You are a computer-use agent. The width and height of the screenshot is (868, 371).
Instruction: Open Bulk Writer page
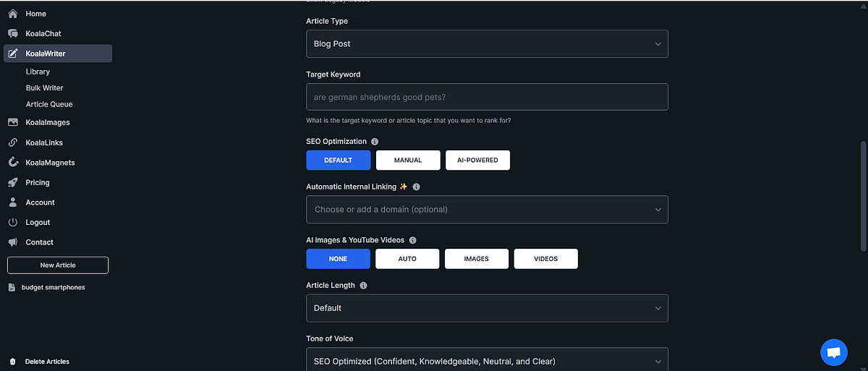click(45, 88)
